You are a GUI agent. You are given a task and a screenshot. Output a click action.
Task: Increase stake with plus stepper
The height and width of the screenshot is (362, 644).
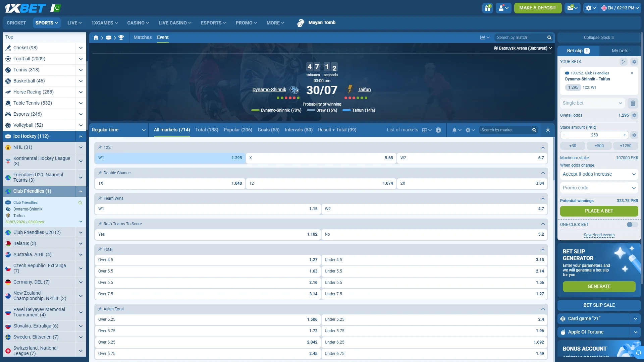[625, 135]
